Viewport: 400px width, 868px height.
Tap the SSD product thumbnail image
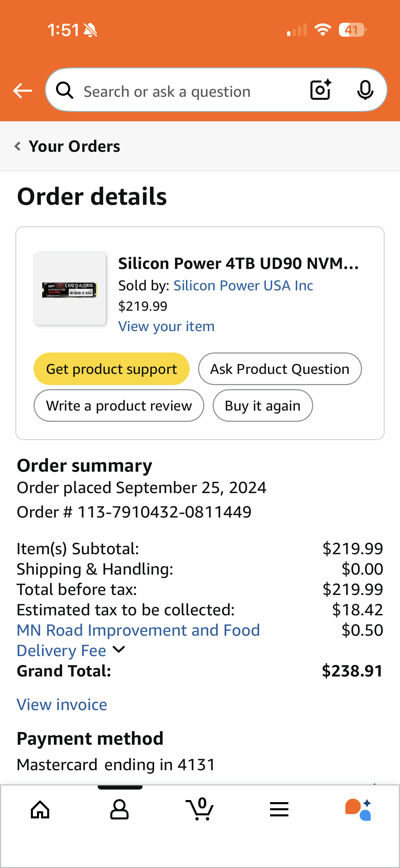[70, 289]
